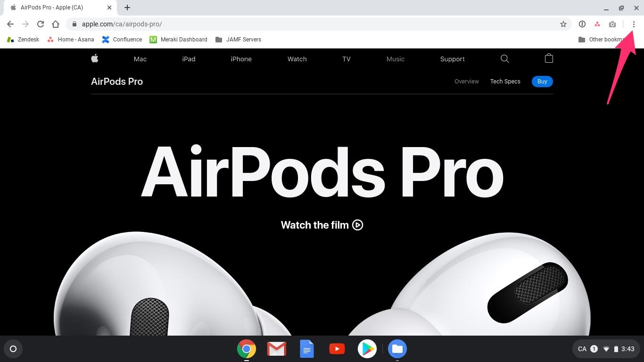Viewport: 644px width, 362px height.
Task: Focus the address bar showing apple.com/ca/airpods-pro/
Action: 319,24
